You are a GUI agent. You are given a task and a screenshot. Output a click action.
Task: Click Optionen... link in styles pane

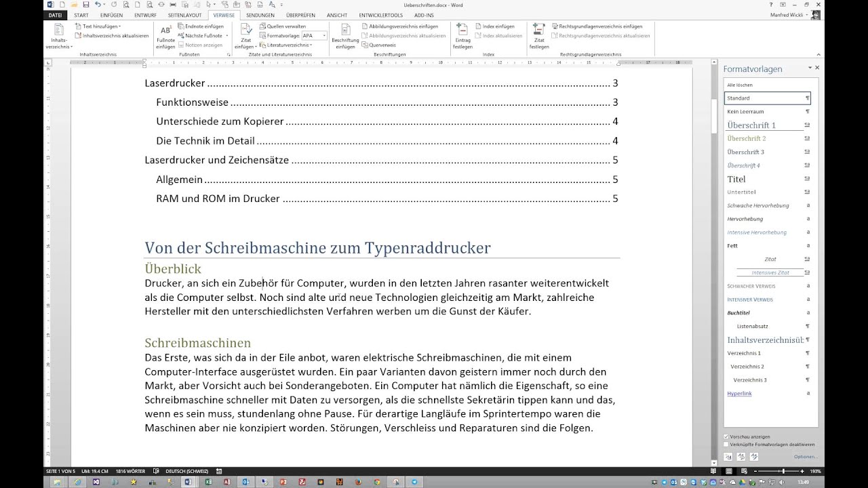pos(806,457)
